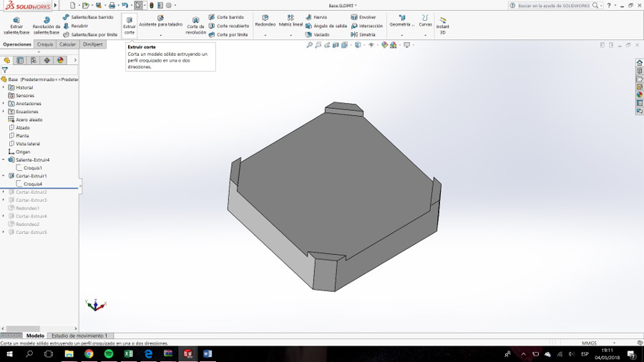Select Revolución de saliente/base tool
The width and height of the screenshot is (644, 362).
click(47, 26)
